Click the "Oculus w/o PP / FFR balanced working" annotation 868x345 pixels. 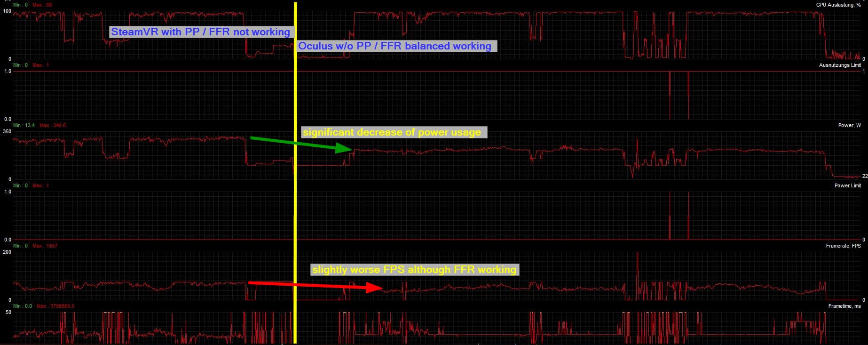coord(395,46)
